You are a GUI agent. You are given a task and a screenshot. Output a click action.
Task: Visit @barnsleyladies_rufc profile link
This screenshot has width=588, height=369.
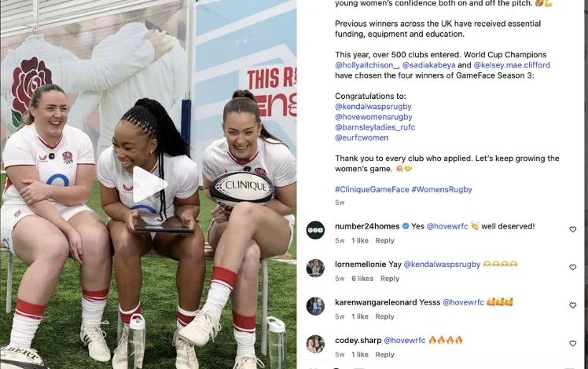coord(375,127)
